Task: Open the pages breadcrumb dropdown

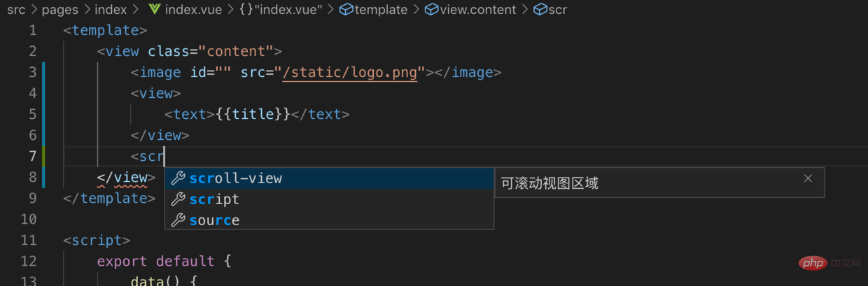Action: tap(60, 10)
